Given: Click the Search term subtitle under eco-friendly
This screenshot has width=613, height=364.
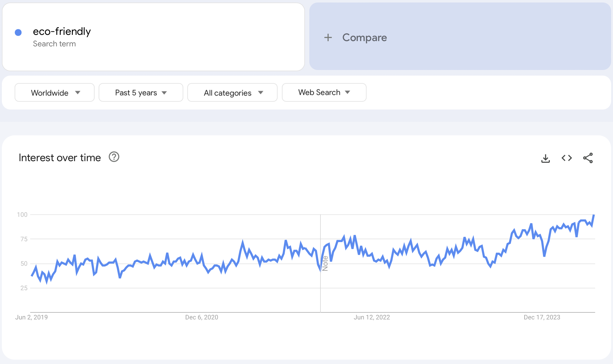Looking at the screenshot, I should point(54,44).
